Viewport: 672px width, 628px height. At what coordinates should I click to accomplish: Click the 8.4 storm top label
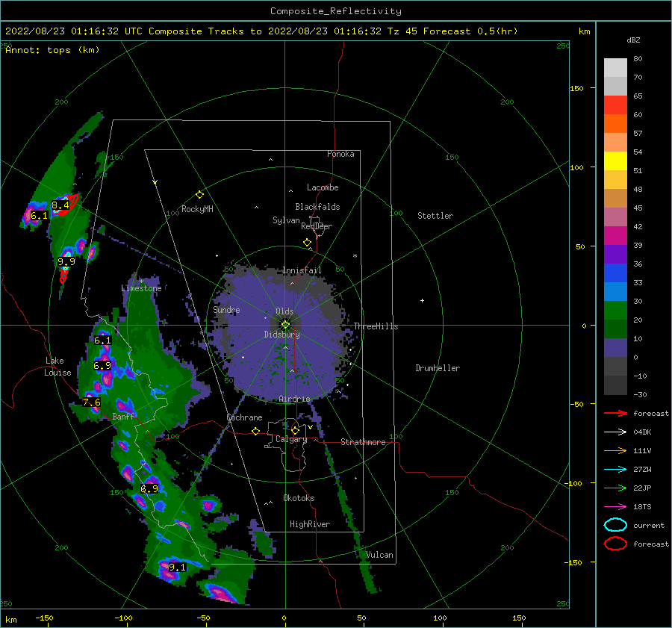pyautogui.click(x=60, y=205)
